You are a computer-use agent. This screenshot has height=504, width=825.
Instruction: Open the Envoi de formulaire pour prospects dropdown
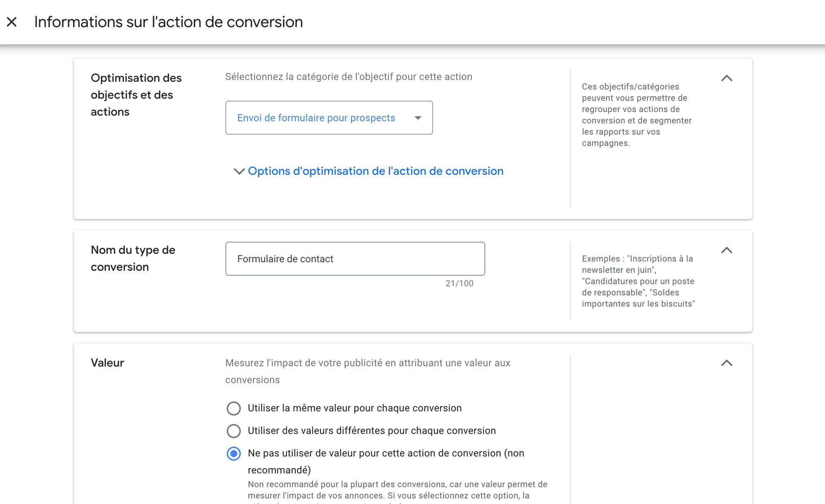pos(329,118)
